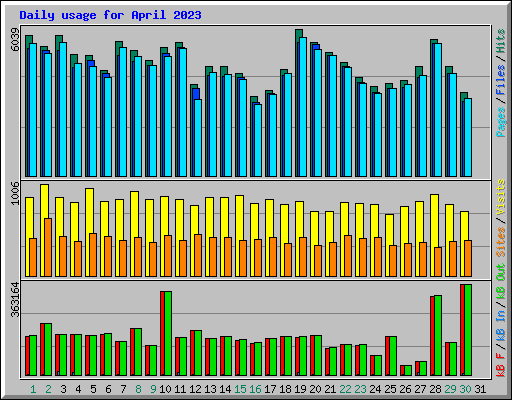Screen dimensions: 512x400
Task: Click the 1006 visits axis value
Action: [x=15, y=193]
